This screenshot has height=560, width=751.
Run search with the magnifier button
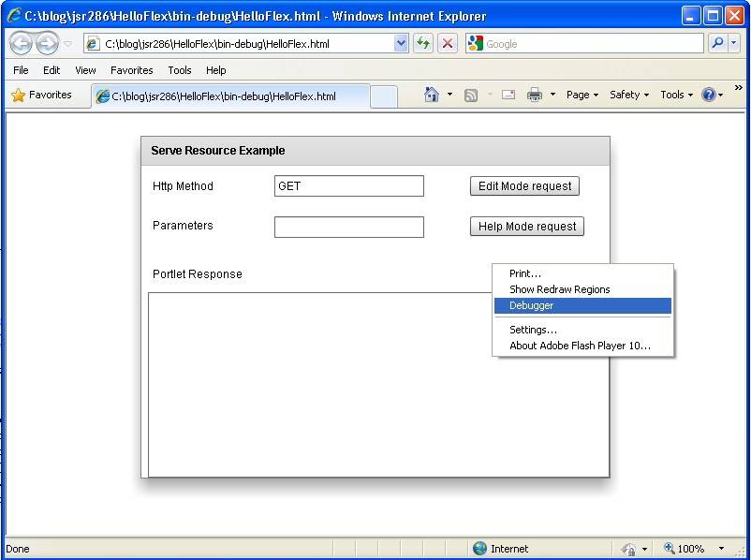(x=717, y=44)
